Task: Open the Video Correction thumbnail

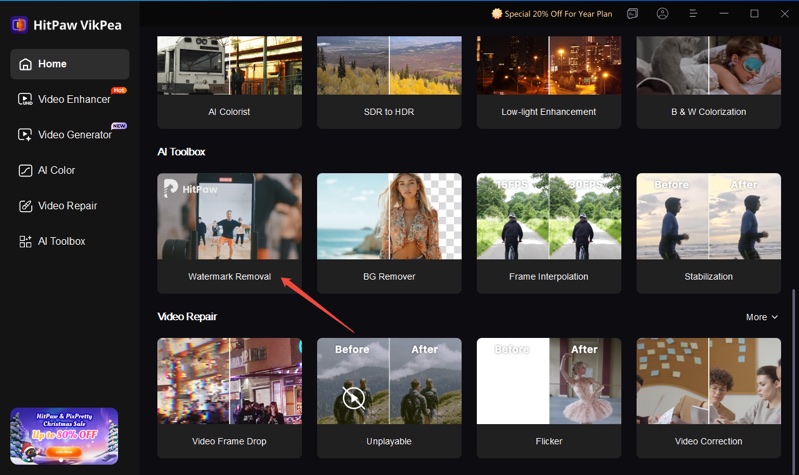Action: [x=709, y=381]
